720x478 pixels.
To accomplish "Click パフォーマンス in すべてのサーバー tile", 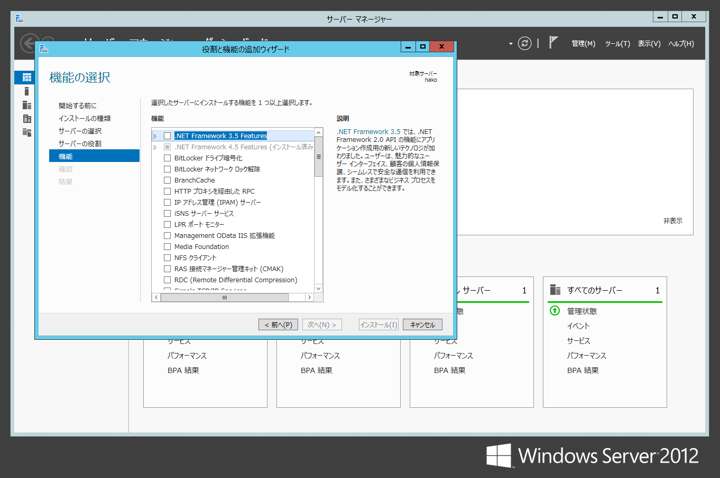I will (x=586, y=355).
